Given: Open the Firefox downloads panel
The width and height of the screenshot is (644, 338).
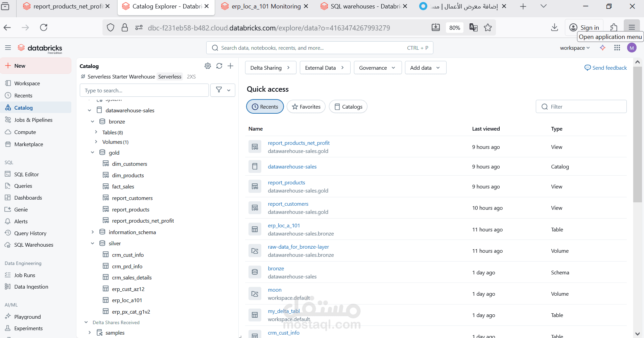Looking at the screenshot, I should [x=554, y=27].
